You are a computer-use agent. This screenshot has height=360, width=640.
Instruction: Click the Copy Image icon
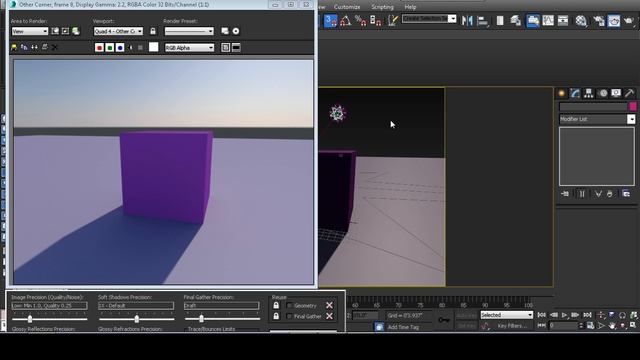pos(24,48)
